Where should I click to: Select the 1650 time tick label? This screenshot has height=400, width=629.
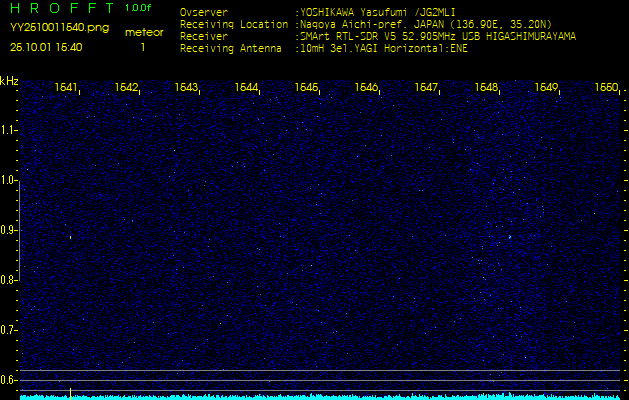[x=606, y=88]
